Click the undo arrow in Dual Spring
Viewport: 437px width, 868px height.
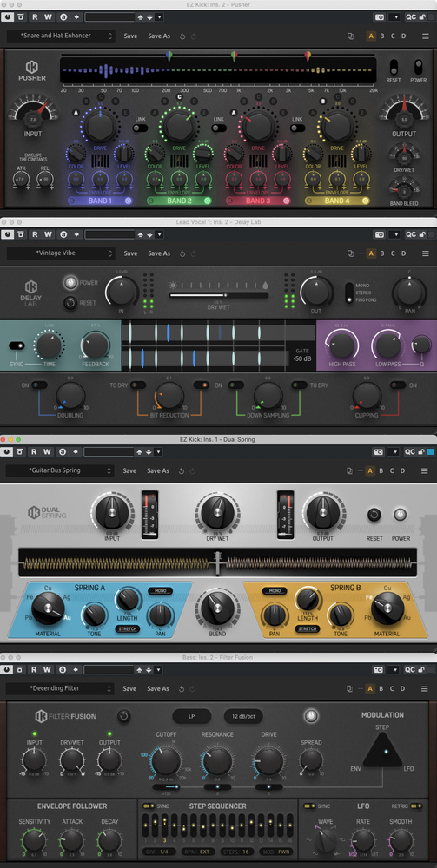pos(181,471)
